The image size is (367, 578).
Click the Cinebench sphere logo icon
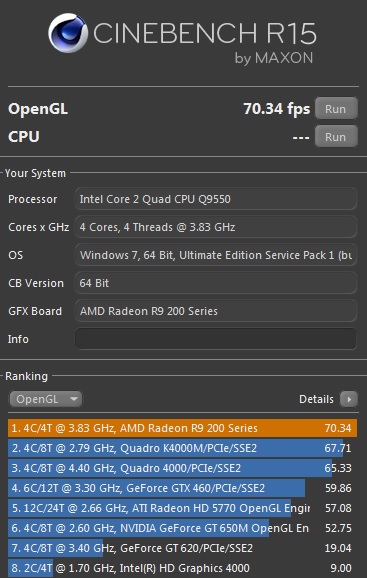tap(68, 33)
